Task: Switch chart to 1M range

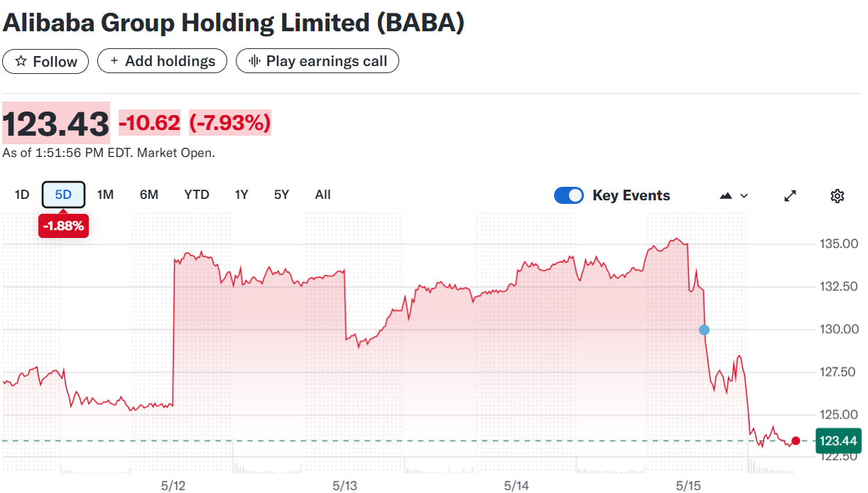Action: (x=105, y=195)
